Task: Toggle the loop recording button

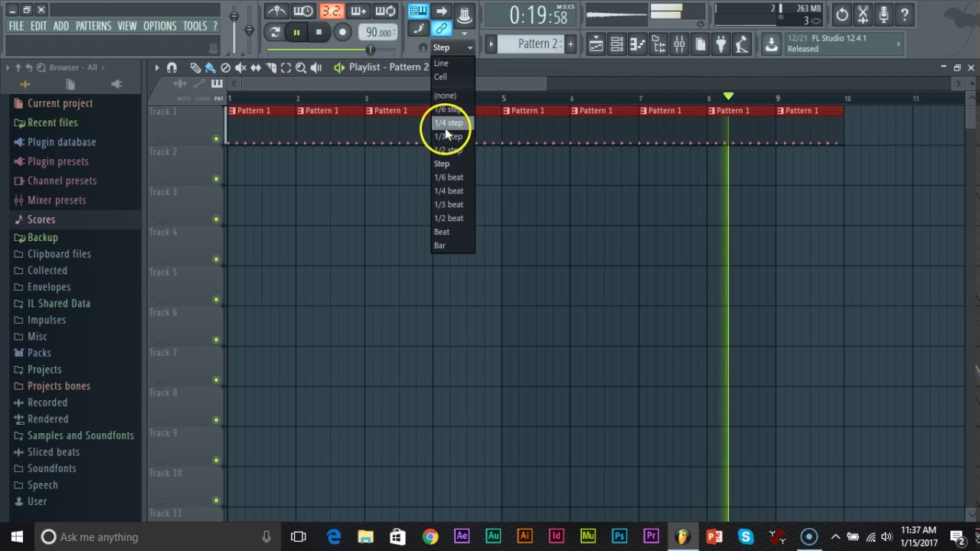Action: (x=385, y=11)
